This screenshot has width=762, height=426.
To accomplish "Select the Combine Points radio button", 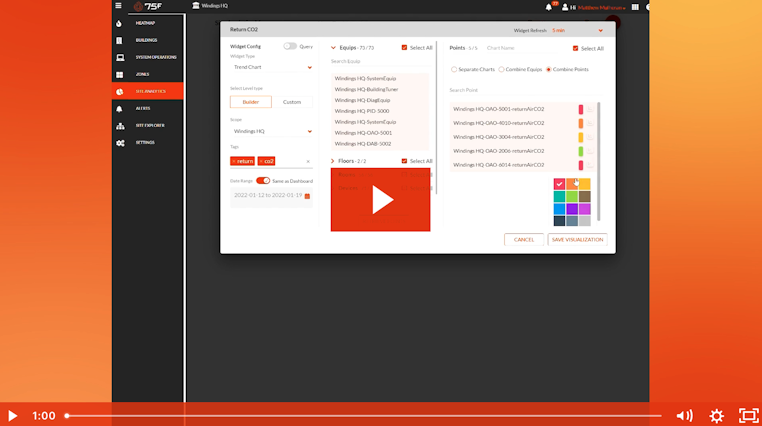I will point(549,69).
